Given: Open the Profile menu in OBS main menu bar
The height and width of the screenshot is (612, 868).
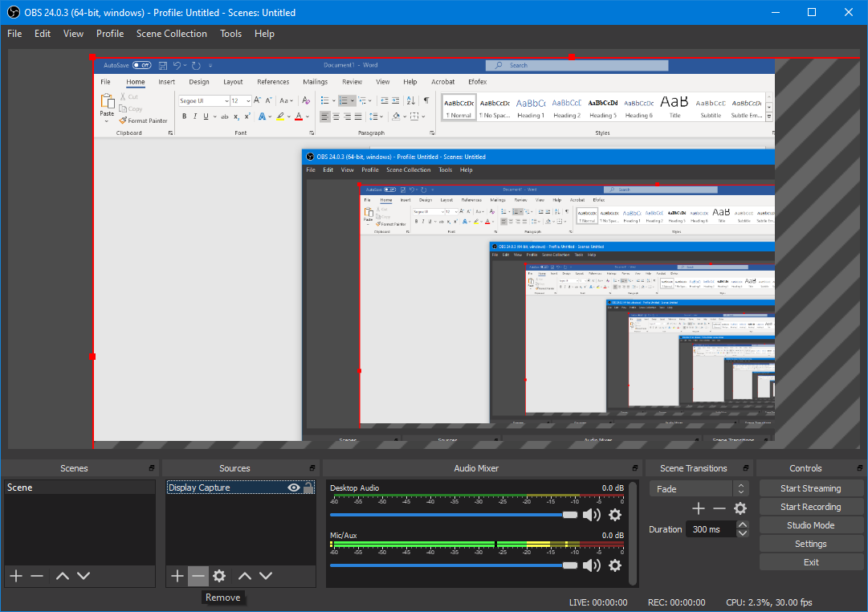Looking at the screenshot, I should 110,34.
